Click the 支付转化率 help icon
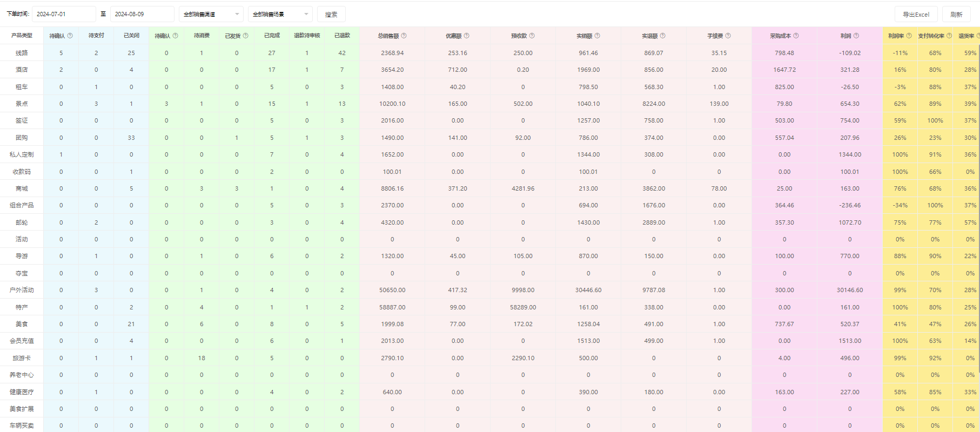The image size is (980, 432). coord(949,36)
